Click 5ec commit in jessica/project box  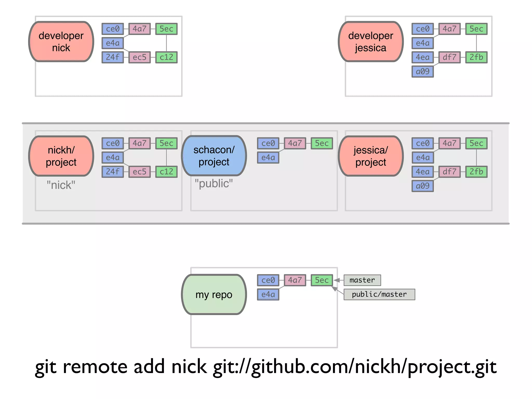tap(476, 143)
